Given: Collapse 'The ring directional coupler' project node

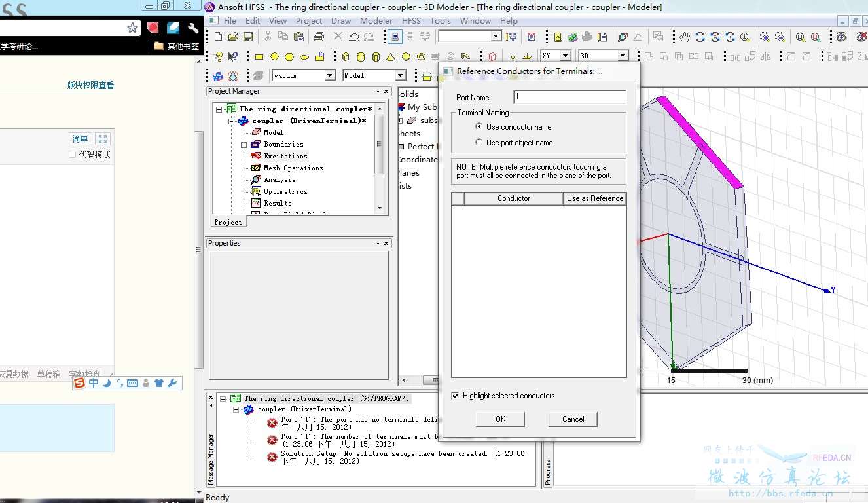Looking at the screenshot, I should (219, 109).
